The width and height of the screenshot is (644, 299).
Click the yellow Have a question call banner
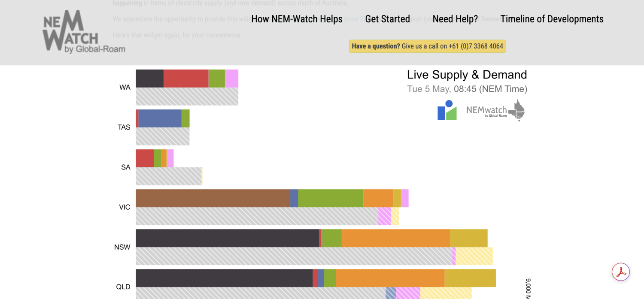pos(427,46)
